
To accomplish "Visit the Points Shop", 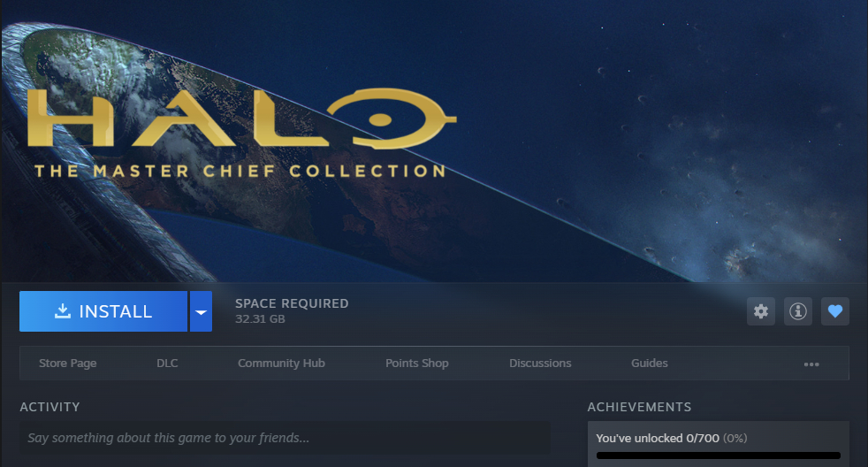I will [x=417, y=364].
